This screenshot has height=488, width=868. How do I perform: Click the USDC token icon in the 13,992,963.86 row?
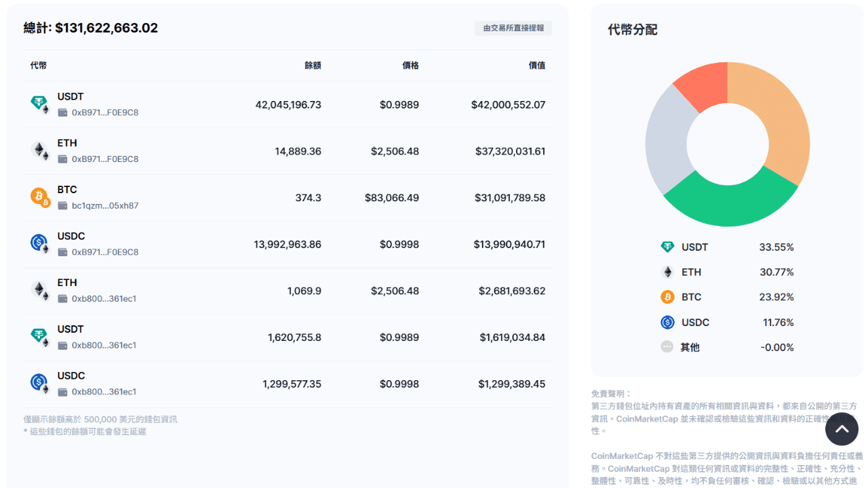pos(40,244)
